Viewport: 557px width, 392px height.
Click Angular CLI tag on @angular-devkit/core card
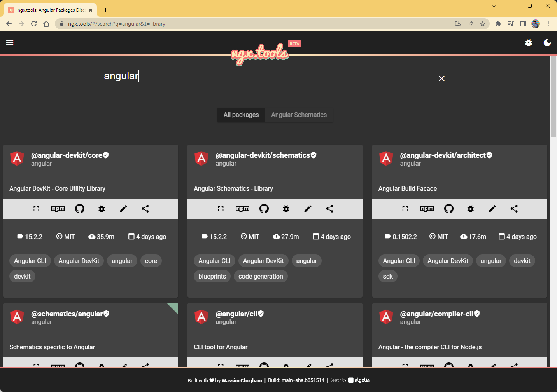30,261
